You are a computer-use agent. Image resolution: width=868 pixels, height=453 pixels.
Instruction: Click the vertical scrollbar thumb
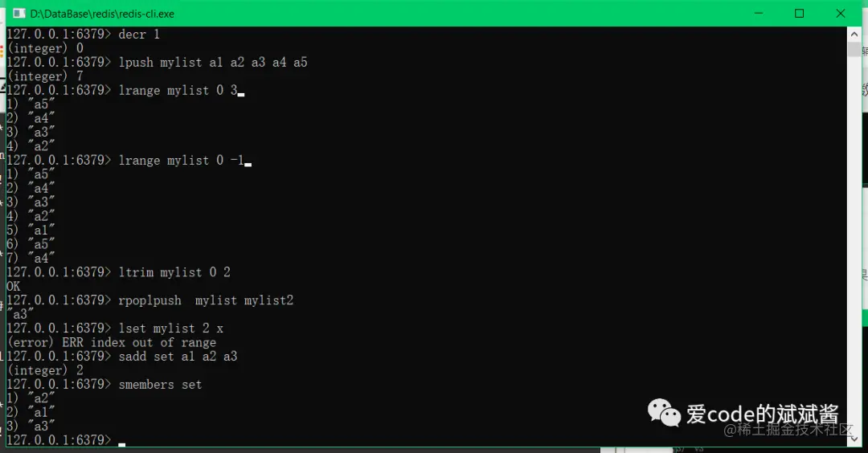(854, 49)
